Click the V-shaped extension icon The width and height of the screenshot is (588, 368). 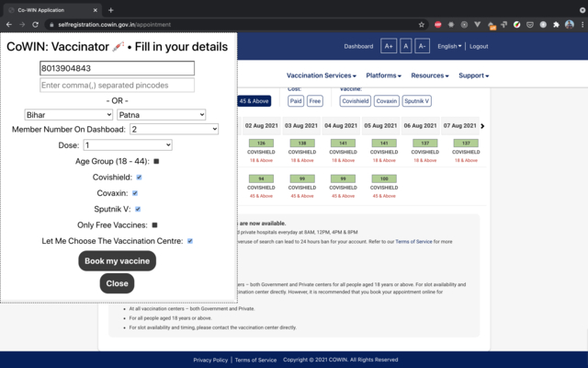pyautogui.click(x=477, y=25)
